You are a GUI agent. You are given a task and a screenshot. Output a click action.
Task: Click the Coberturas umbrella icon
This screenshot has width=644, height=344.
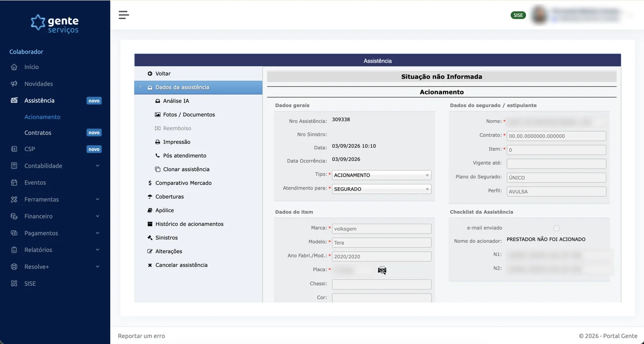coord(150,197)
